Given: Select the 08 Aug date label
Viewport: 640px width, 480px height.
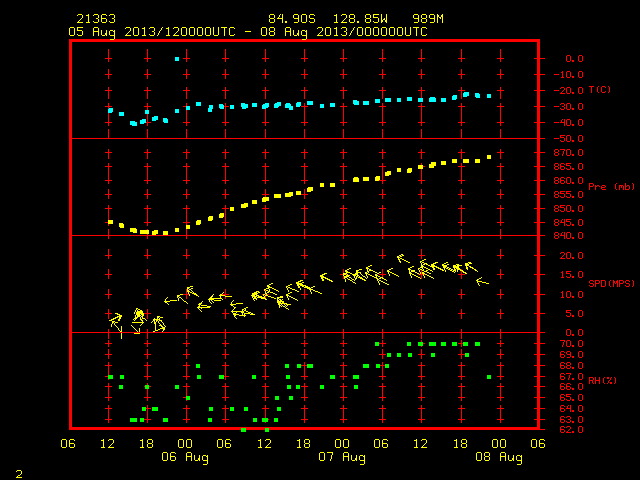Looking at the screenshot, I should pos(499,457).
